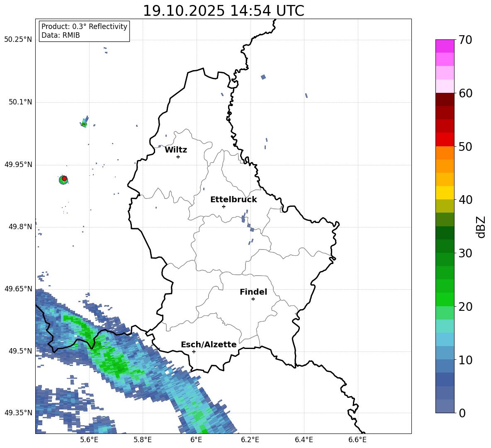Click the 5.8°E longitude tick label
491x448 pixels.
click(x=143, y=440)
